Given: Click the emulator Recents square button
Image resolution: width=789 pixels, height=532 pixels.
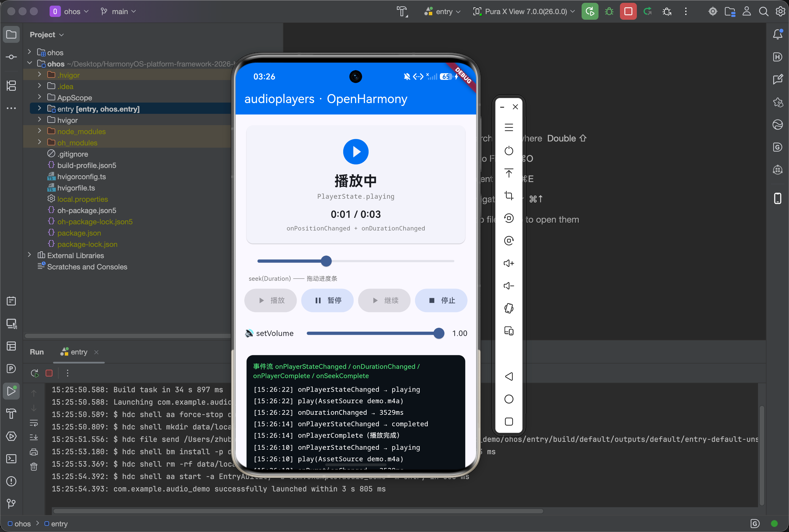Looking at the screenshot, I should (509, 422).
